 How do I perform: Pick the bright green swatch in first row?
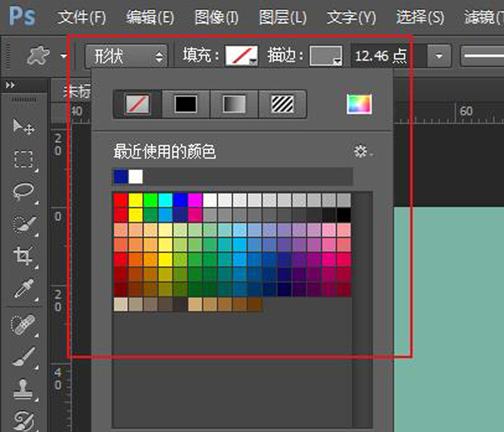coord(150,200)
